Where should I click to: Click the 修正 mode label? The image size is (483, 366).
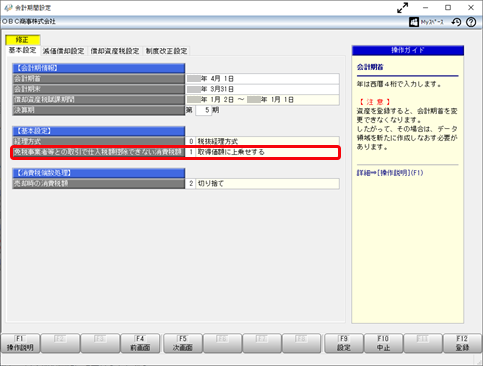point(23,40)
